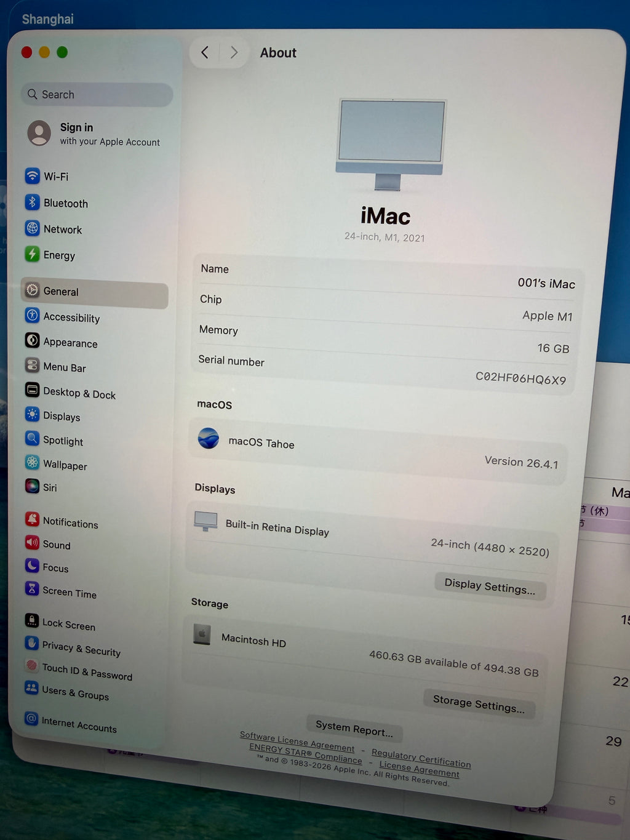
Task: Click the General gear icon
Action: pyautogui.click(x=32, y=290)
